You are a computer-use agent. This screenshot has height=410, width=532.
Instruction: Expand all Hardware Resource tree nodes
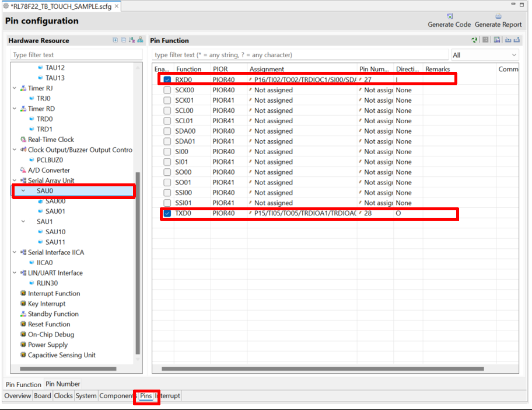(116, 40)
